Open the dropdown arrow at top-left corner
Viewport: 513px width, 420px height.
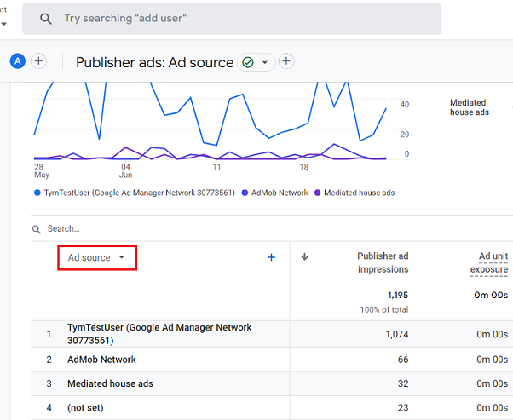tap(3, 23)
